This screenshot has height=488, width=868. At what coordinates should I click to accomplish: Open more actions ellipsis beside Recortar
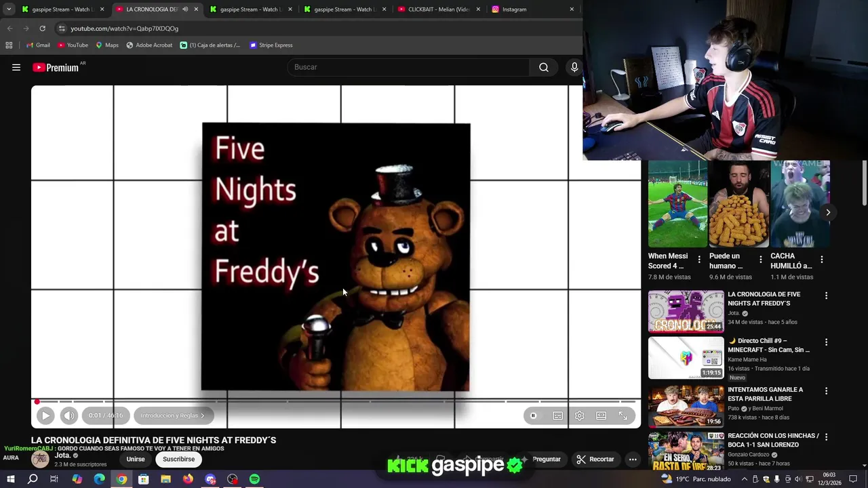(x=633, y=459)
